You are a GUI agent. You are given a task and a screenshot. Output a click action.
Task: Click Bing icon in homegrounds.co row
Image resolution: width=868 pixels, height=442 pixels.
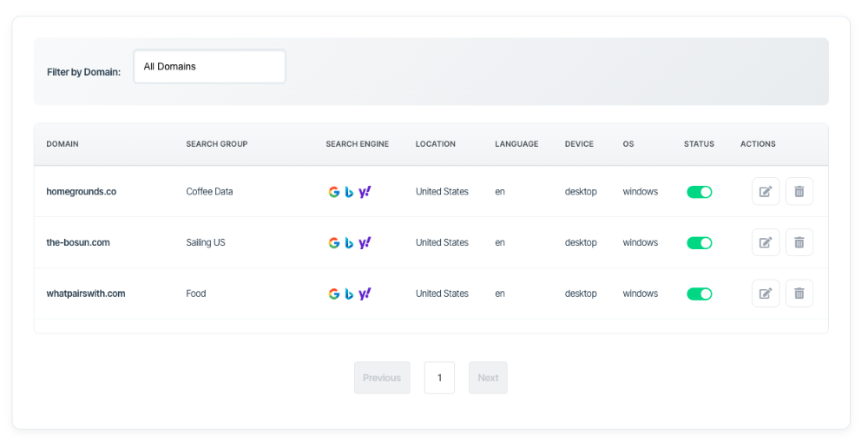click(349, 192)
